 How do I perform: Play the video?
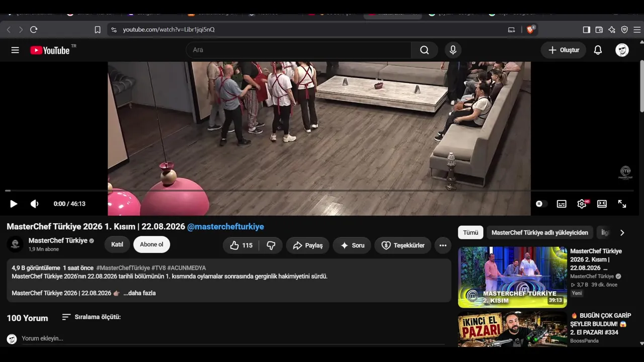14,204
